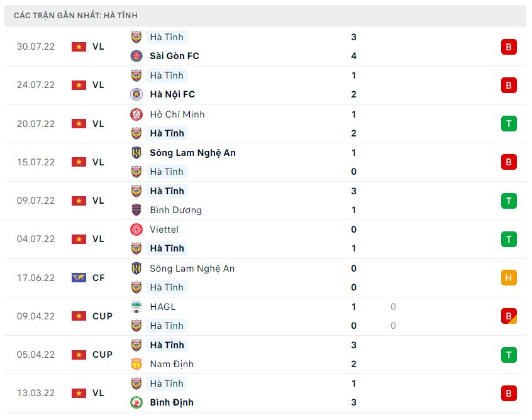The image size is (532, 420).
Task: Click the CUP label on 05.04.22 row
Action: (x=103, y=355)
